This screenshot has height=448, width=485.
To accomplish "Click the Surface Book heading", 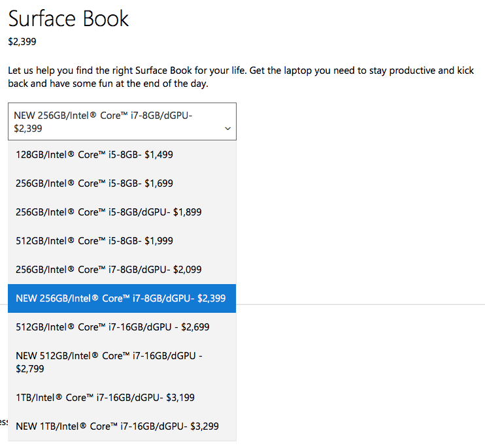I will [x=69, y=18].
